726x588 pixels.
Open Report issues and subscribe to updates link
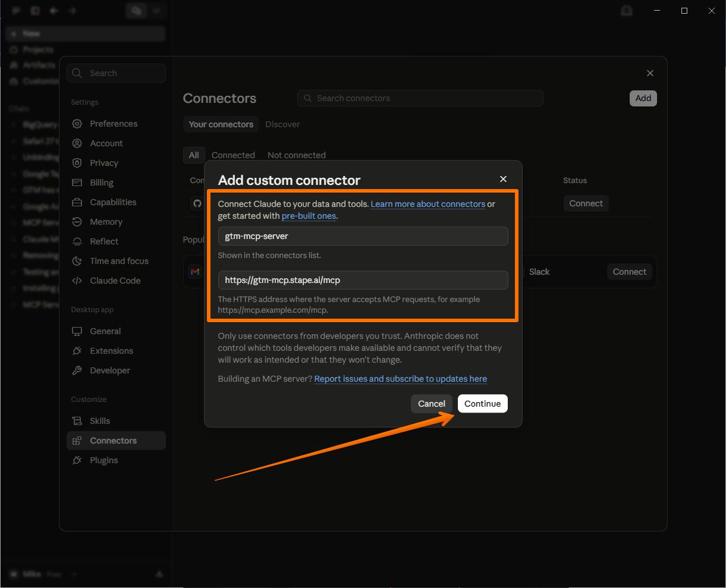coord(401,379)
